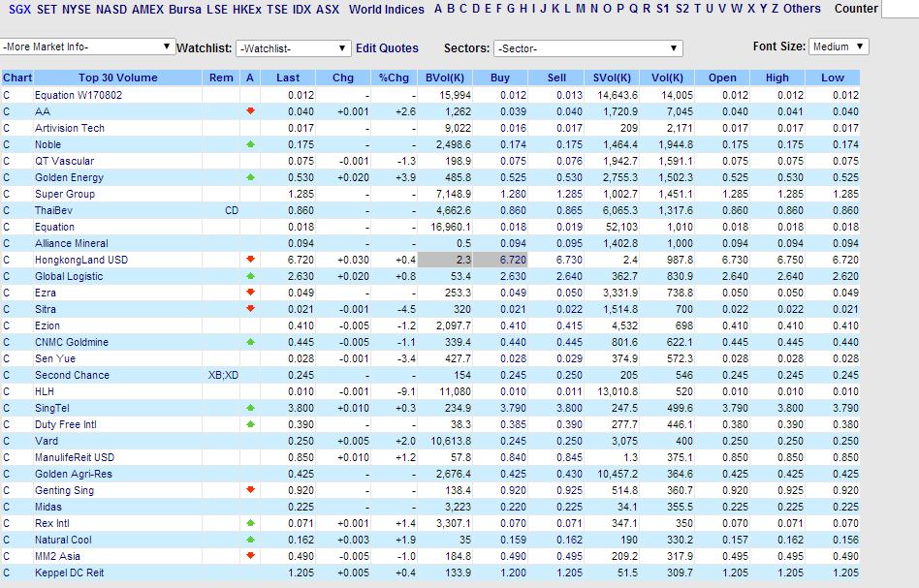Click green up arrow beside Natural Cool
This screenshot has width=919, height=588.
pyautogui.click(x=250, y=540)
